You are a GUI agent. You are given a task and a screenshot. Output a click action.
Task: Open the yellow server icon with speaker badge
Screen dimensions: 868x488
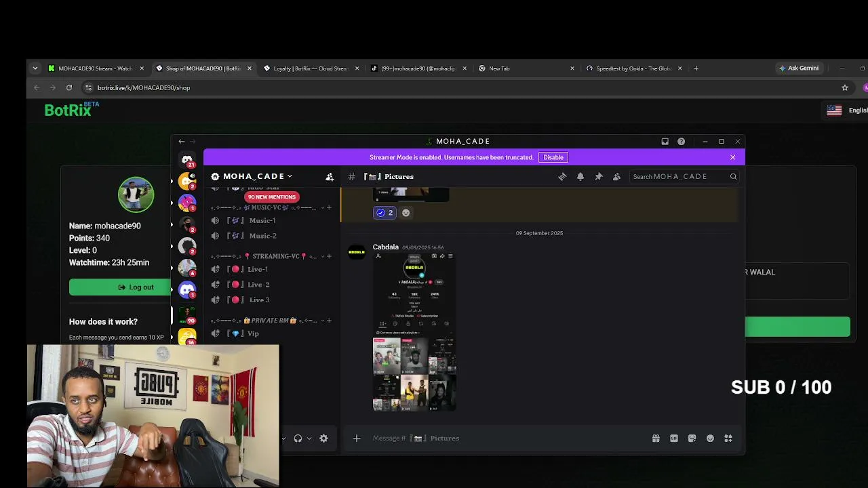(187, 181)
